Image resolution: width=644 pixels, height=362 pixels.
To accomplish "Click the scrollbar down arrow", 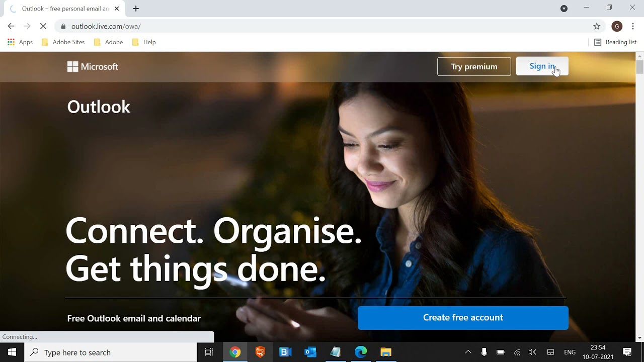I will pos(640,338).
